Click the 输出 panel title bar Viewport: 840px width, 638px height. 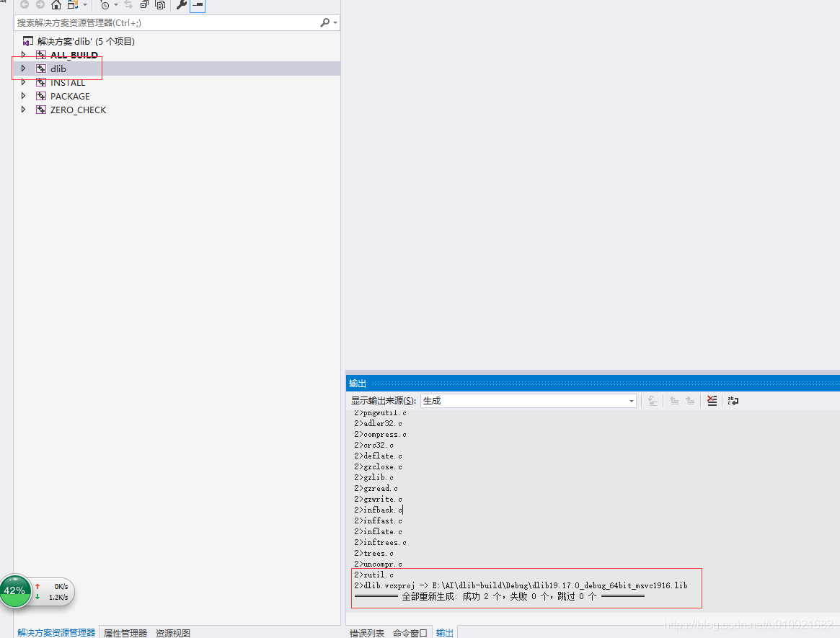593,383
